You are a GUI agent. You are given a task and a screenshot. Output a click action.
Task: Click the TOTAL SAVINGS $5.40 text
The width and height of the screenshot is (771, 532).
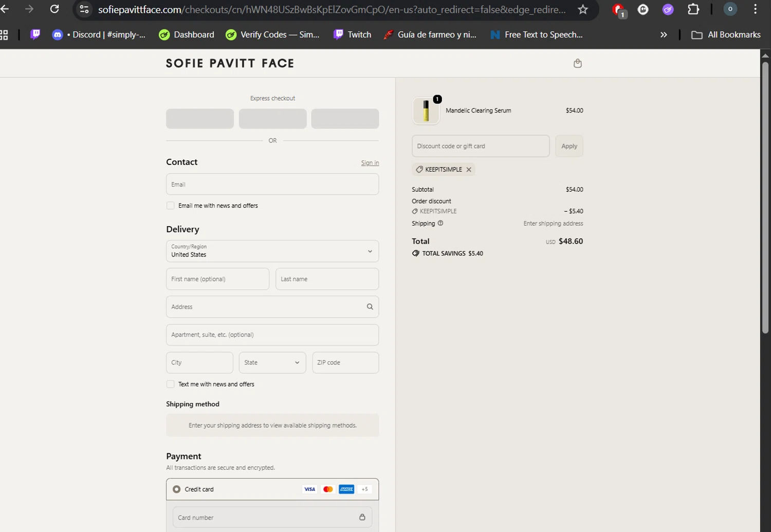point(452,253)
